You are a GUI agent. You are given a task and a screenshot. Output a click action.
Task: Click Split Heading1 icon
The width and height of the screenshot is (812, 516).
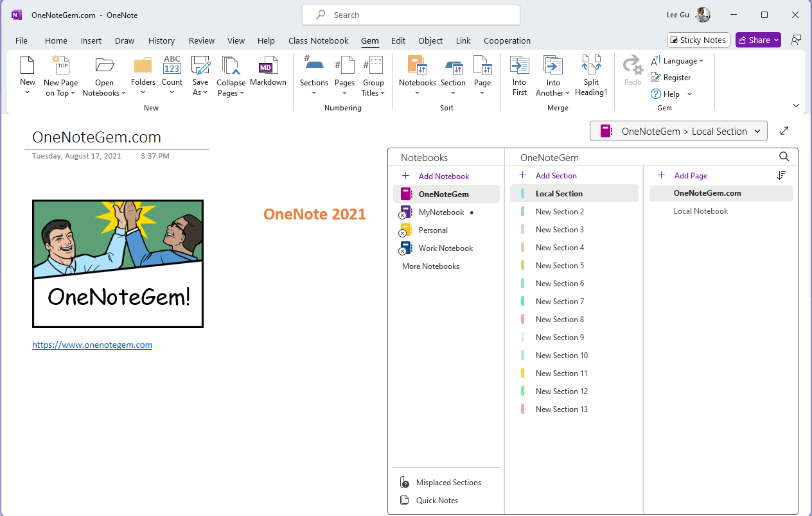pos(591,65)
